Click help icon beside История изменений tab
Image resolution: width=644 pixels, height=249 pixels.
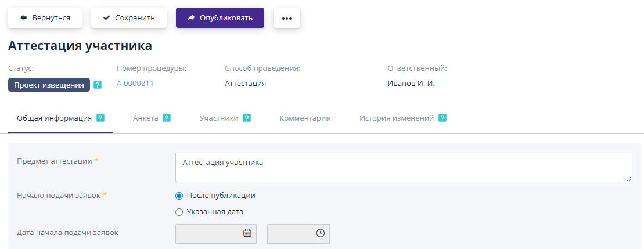pyautogui.click(x=442, y=118)
